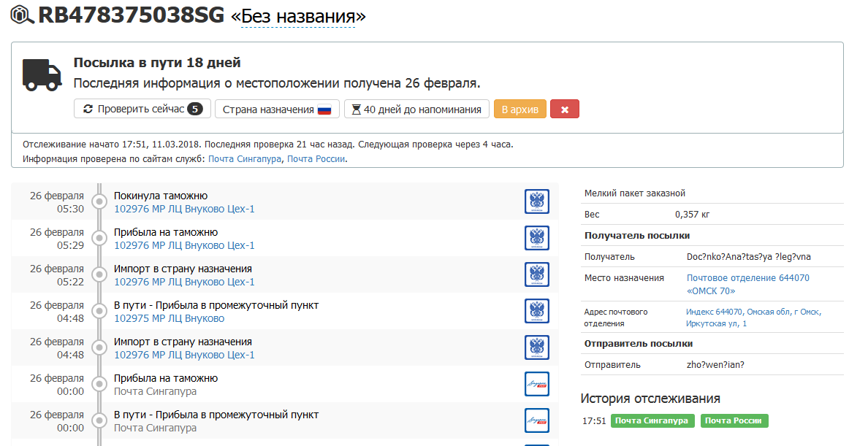Click the delivery truck icon
The width and height of the screenshot is (868, 446).
42,74
